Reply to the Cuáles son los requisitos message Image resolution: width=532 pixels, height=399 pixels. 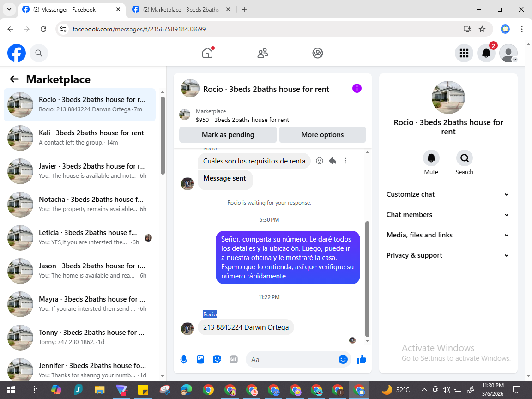[x=332, y=161]
